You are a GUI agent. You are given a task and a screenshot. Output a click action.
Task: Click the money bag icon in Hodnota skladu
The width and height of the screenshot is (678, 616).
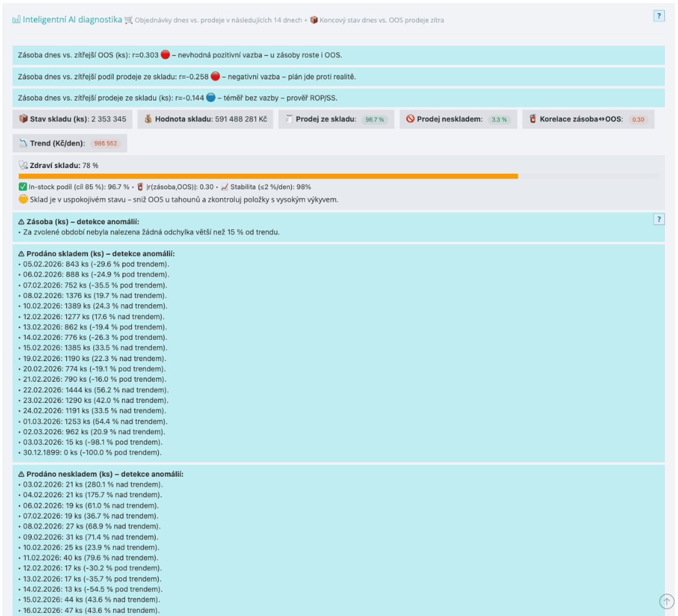(148, 119)
